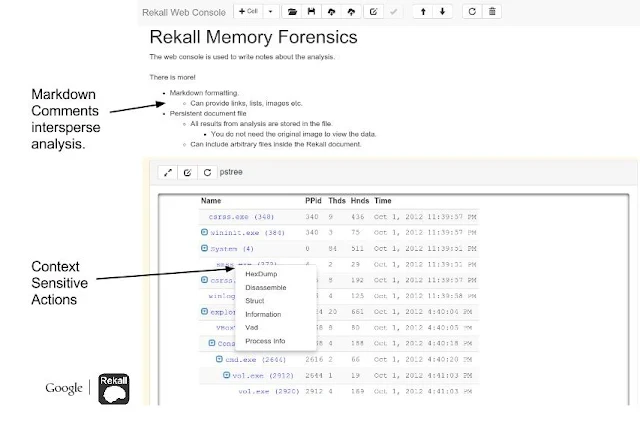Viewport: 640px width, 446px height.
Task: Delete cell with the trash icon
Action: pyautogui.click(x=492, y=11)
